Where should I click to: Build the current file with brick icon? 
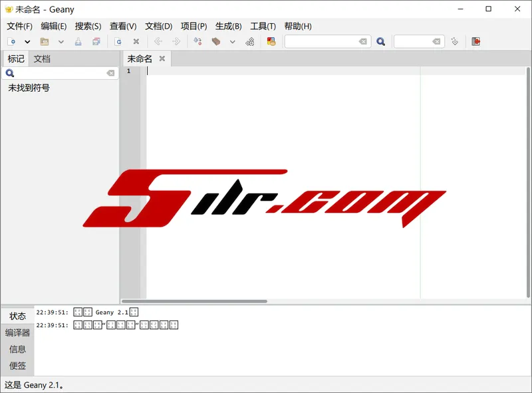point(216,42)
